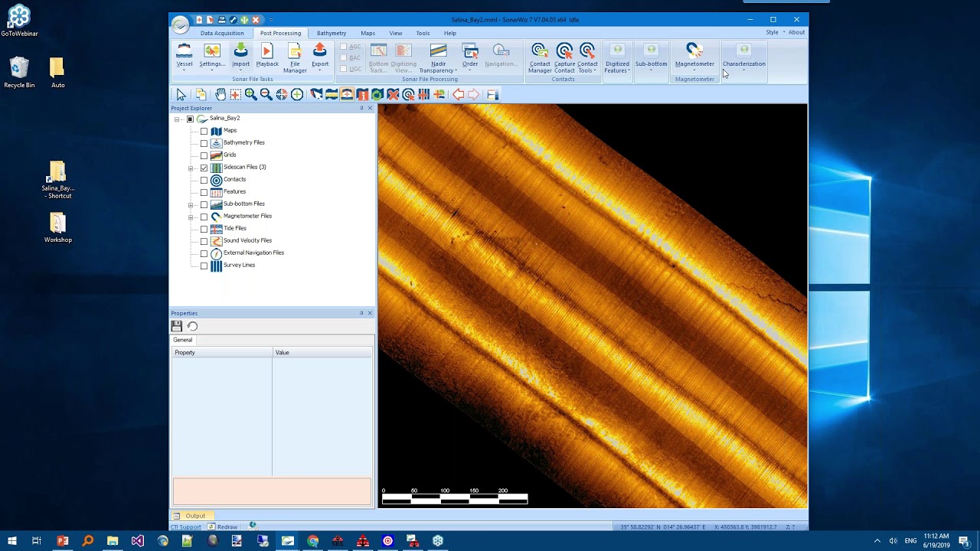Activate the hand pan tool
Viewport: 980px width, 551px height.
(220, 94)
